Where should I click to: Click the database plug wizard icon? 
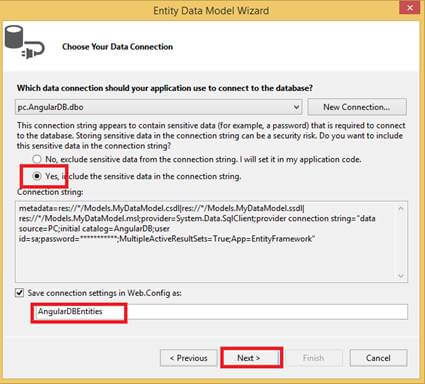coord(25,42)
